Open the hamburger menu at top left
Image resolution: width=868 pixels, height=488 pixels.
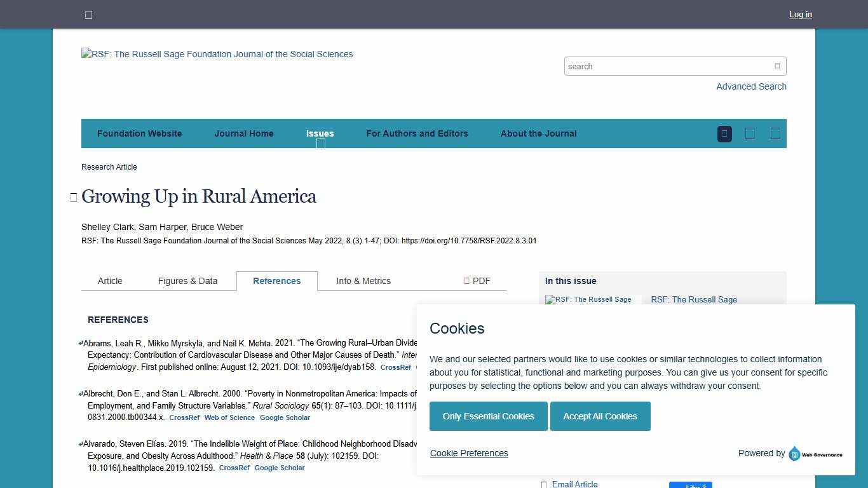coord(88,14)
